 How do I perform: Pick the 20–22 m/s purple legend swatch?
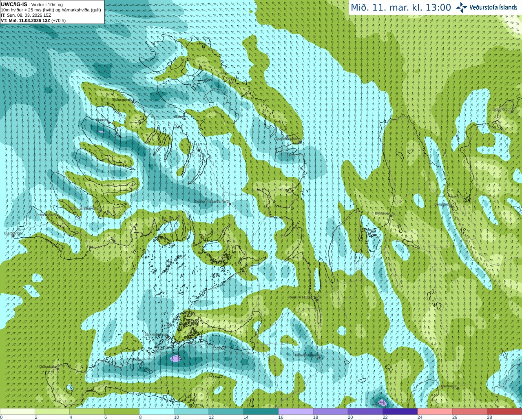[365, 411]
